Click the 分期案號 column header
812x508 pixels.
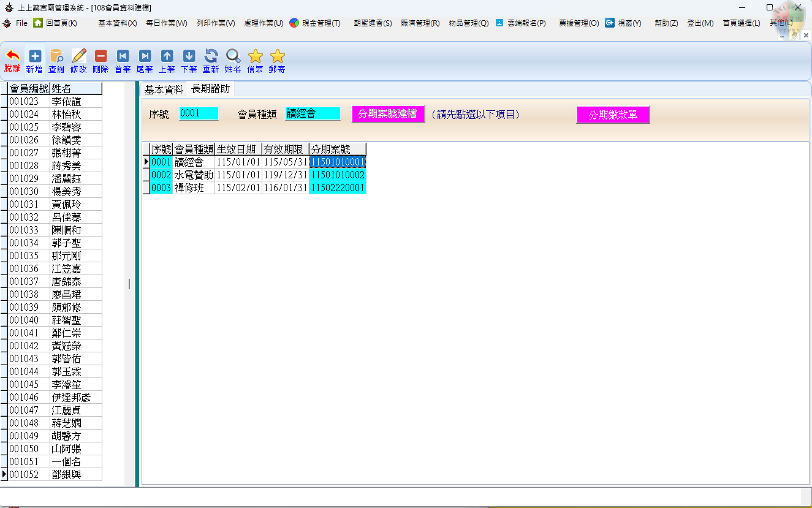coord(337,149)
